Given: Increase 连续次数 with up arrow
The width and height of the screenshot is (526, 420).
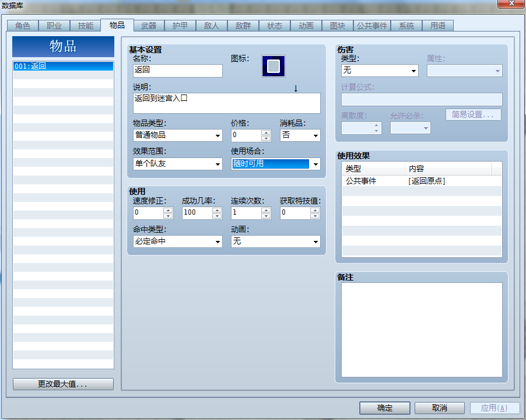Looking at the screenshot, I should (266, 210).
